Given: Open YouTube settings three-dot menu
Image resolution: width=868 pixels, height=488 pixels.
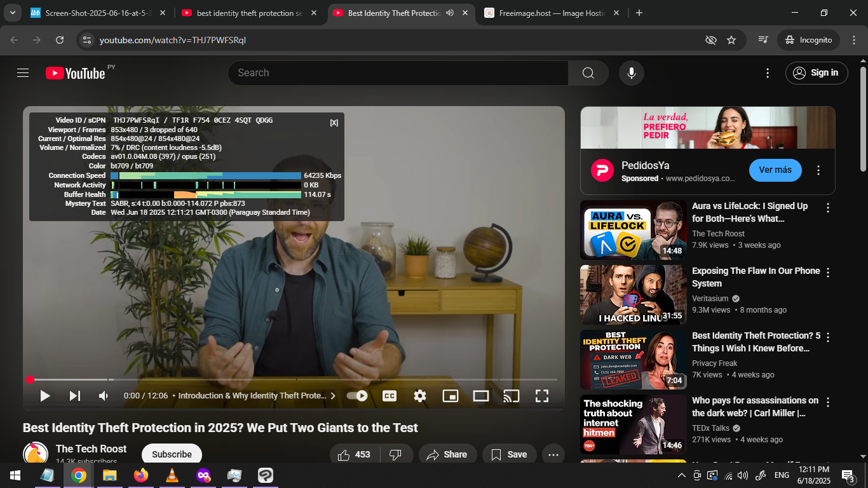Looking at the screenshot, I should pos(768,73).
